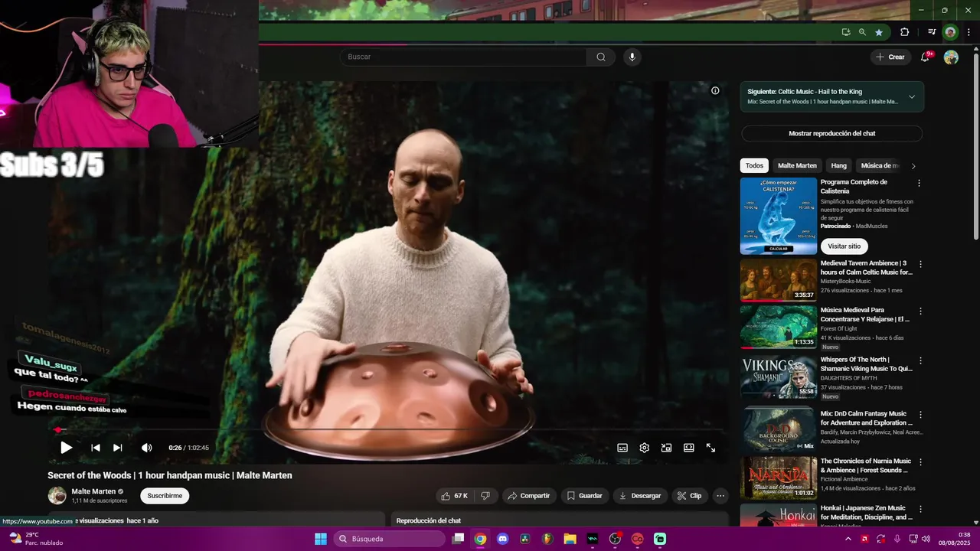Click the YouTube search magnifier button
Viewport: 980px width, 551px height.
click(x=601, y=57)
